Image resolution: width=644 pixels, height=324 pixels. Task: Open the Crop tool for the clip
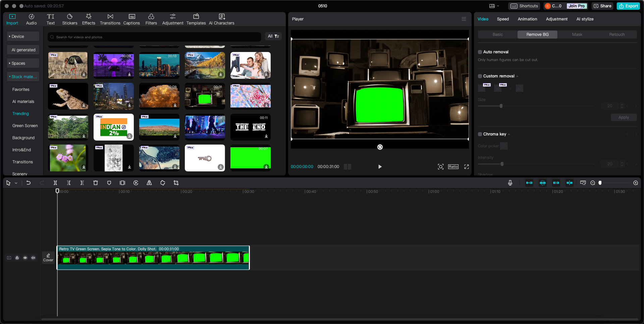point(176,183)
